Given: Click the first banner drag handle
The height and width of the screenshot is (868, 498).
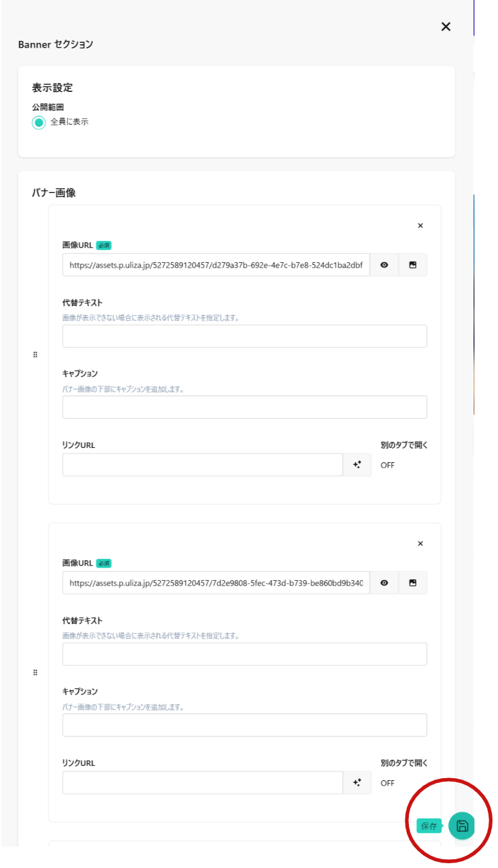Looking at the screenshot, I should point(35,355).
